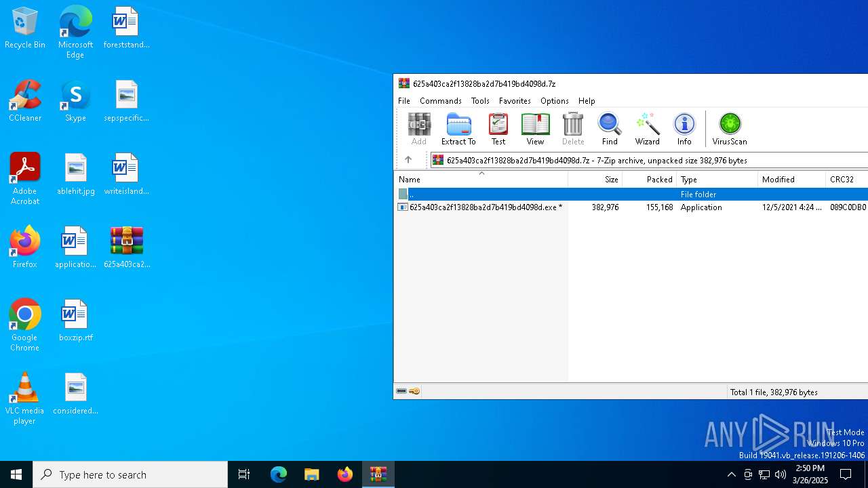Click the Add toolbar icon in WinRAR
Screen dimensions: 868x488
pyautogui.click(x=419, y=129)
